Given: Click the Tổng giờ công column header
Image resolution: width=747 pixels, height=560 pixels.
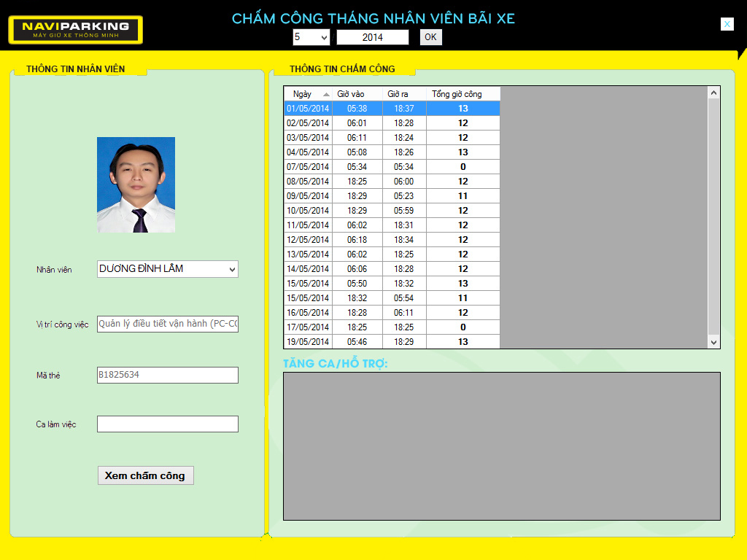Looking at the screenshot, I should pyautogui.click(x=462, y=94).
